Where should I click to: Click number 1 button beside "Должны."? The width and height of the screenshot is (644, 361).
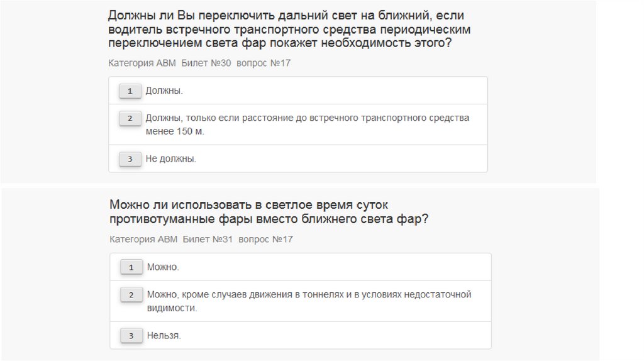[130, 91]
